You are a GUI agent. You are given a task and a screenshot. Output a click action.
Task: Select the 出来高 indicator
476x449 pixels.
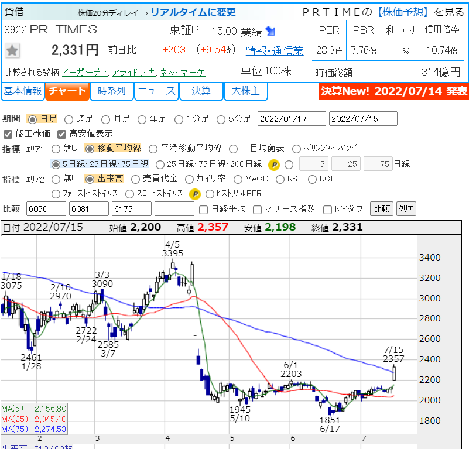[x=90, y=179]
